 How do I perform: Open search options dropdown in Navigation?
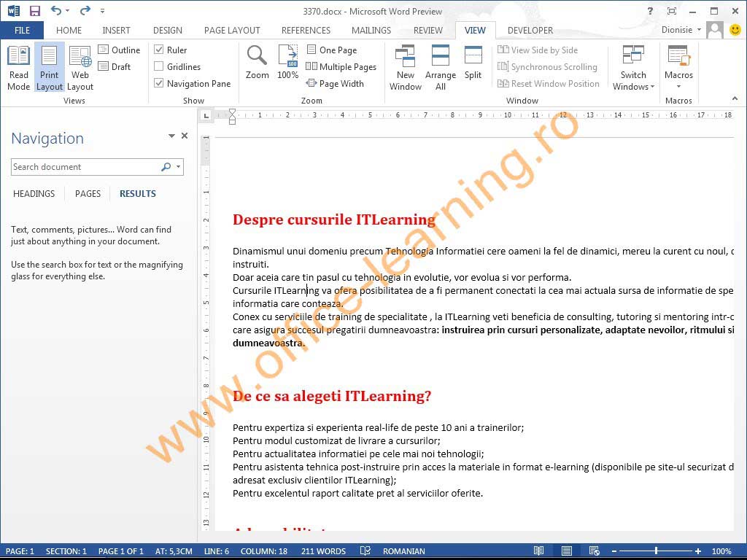[178, 167]
